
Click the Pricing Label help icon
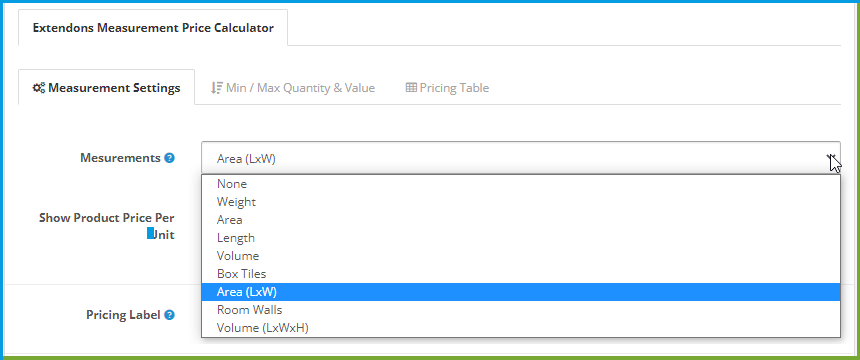[169, 315]
